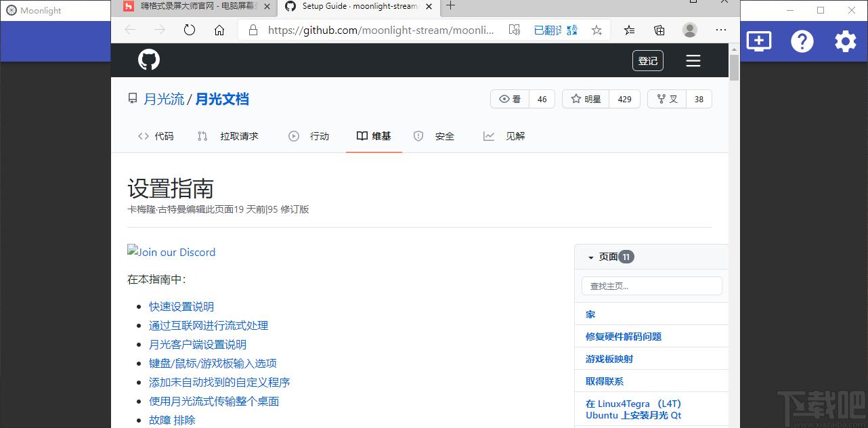868x428 pixels.
Task: Click the 明星 star button
Action: click(586, 99)
